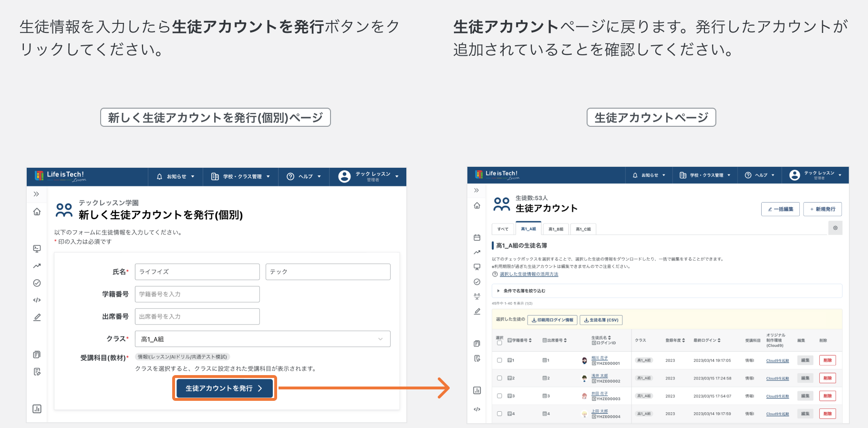Open the 選択した生徒情報の活用方法 link
Viewport: 868px width, 428px height.
pos(528,274)
